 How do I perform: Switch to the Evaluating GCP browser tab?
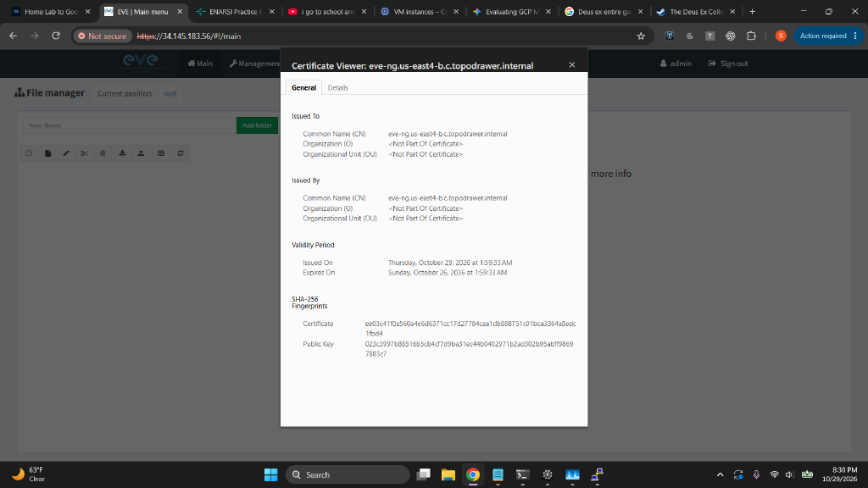coord(511,12)
